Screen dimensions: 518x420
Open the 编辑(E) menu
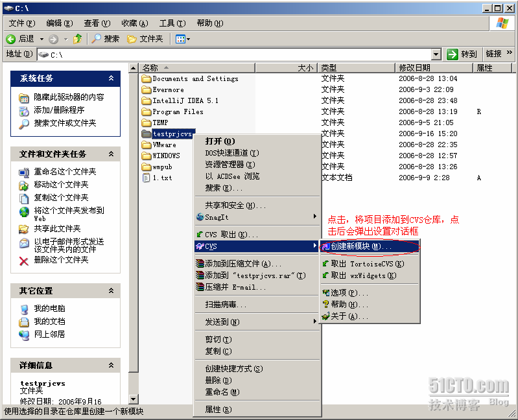click(60, 23)
